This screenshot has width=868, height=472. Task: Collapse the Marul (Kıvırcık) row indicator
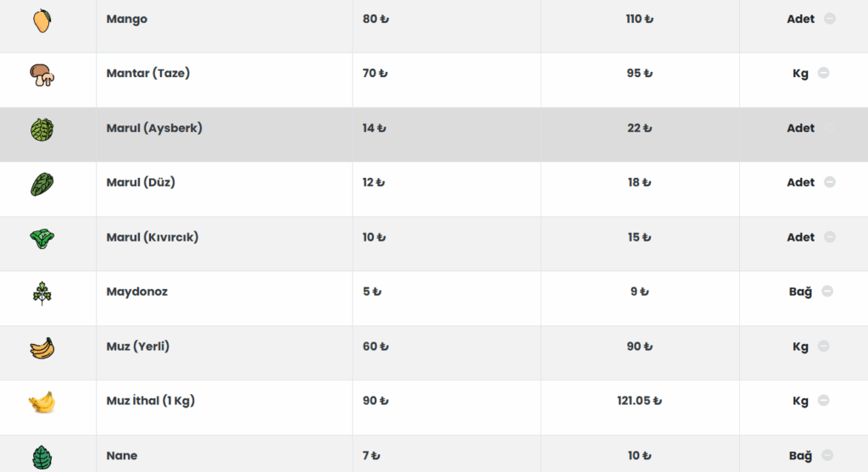(829, 236)
